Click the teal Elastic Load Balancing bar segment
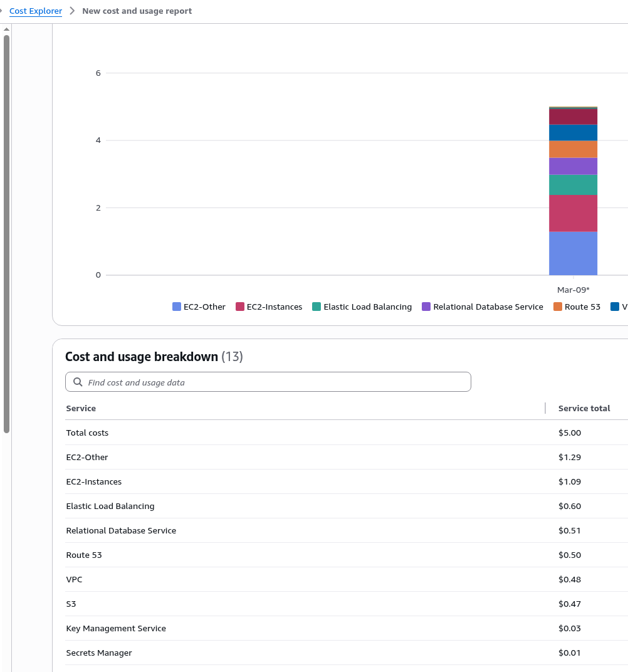This screenshot has height=672, width=628. (573, 185)
